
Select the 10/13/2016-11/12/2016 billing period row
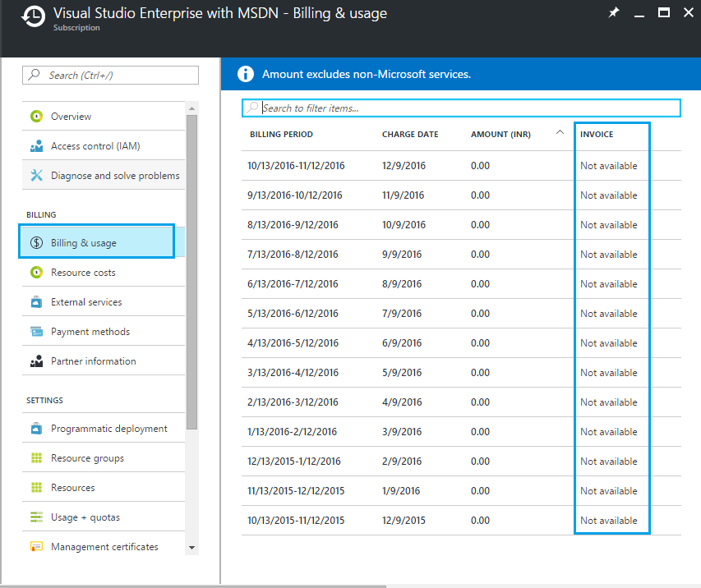point(296,166)
